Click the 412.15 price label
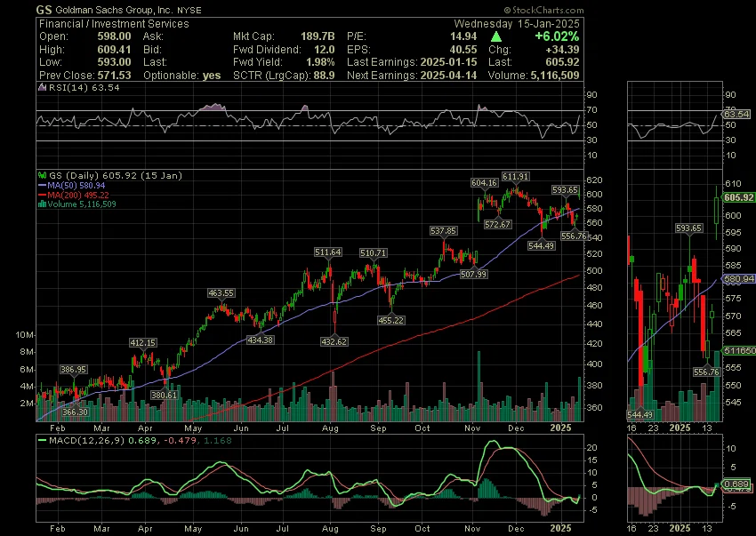 (x=142, y=343)
